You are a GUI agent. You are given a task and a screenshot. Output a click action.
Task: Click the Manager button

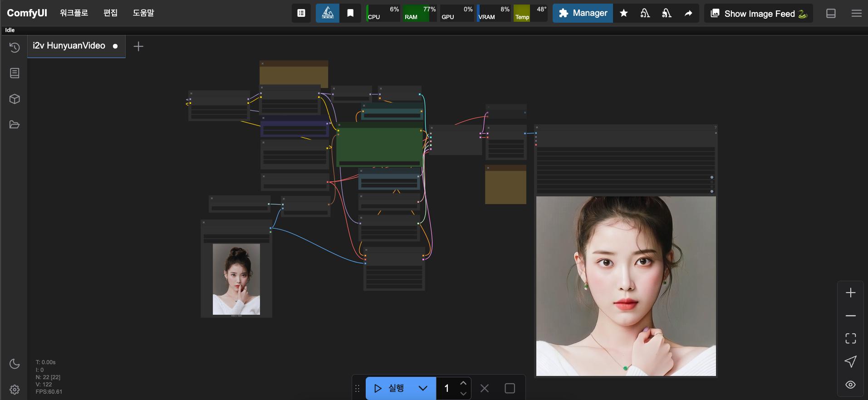click(x=583, y=13)
